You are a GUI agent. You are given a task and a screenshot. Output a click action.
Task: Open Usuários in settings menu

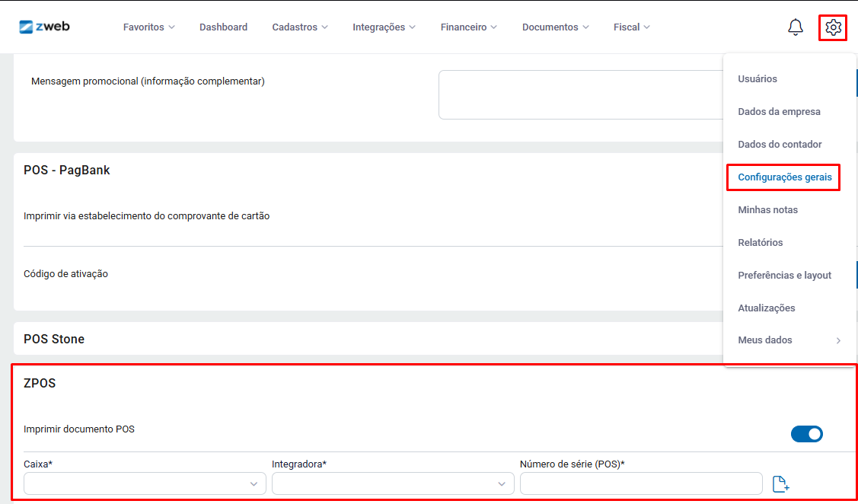pyautogui.click(x=758, y=79)
